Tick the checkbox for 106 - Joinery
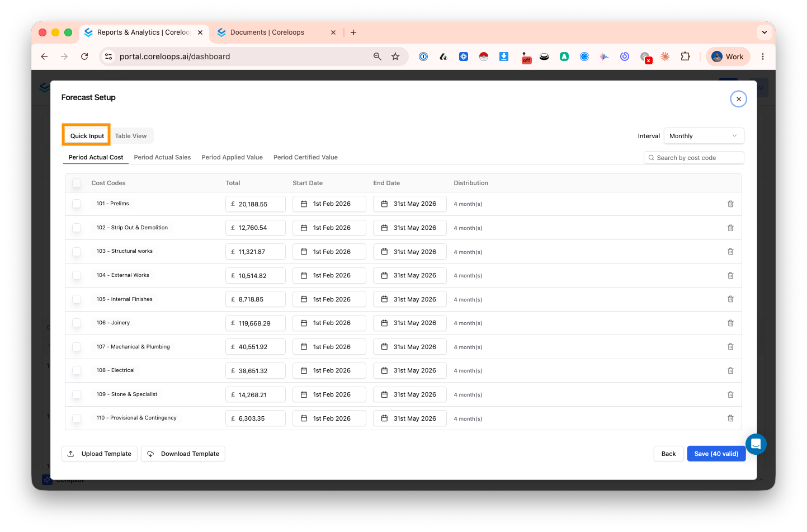807x532 pixels. pyautogui.click(x=77, y=323)
